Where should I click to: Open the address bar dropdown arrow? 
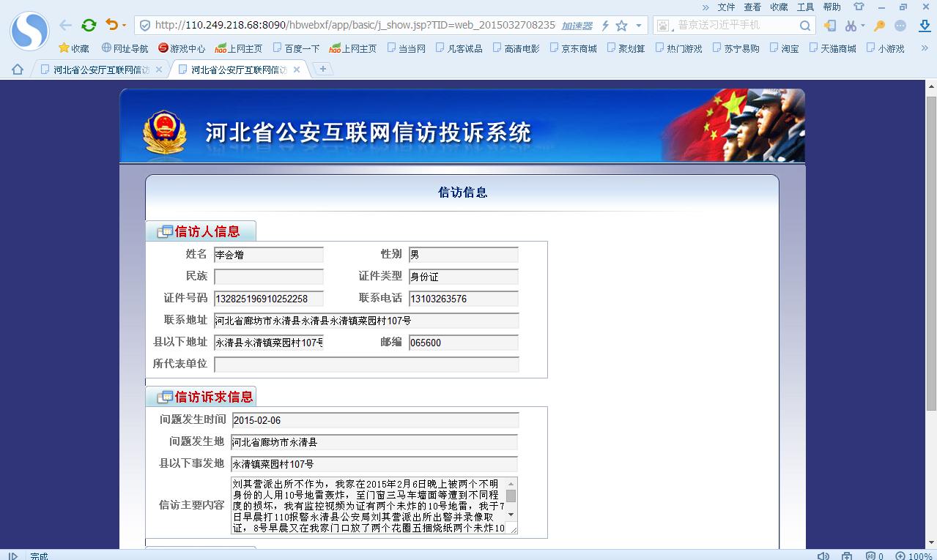639,26
